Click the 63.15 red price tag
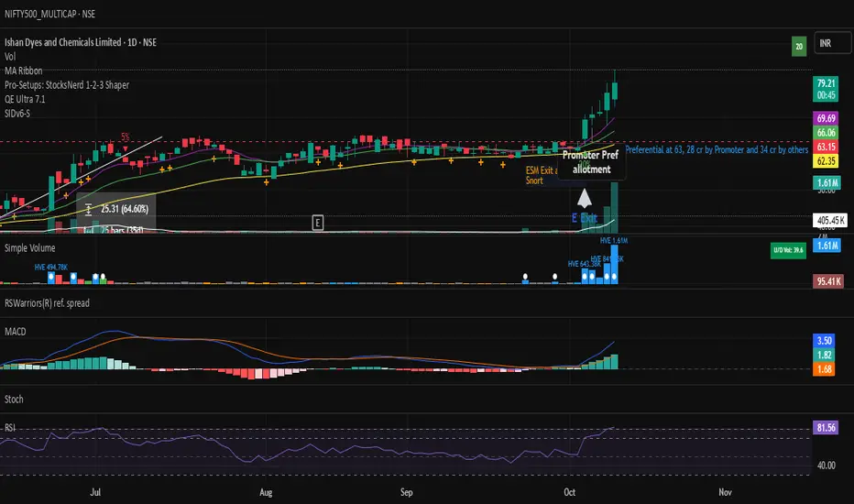Image resolution: width=854 pixels, height=504 pixels. (x=827, y=147)
